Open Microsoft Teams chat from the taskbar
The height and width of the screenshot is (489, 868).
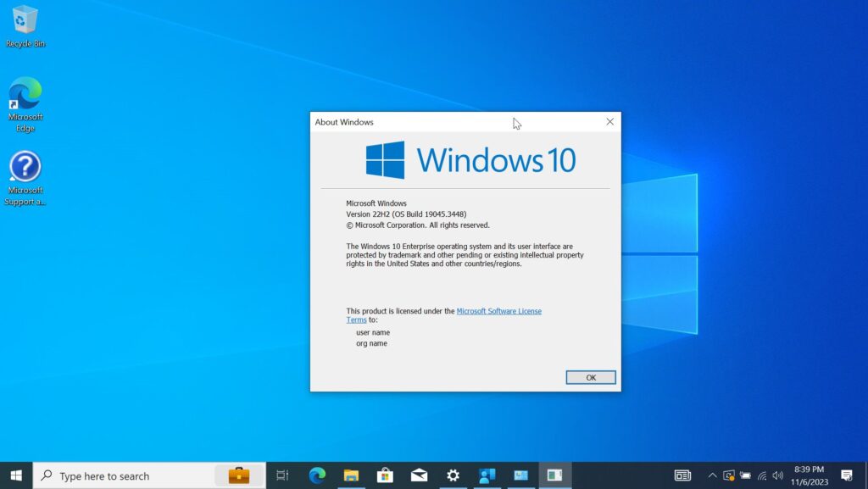tap(487, 475)
